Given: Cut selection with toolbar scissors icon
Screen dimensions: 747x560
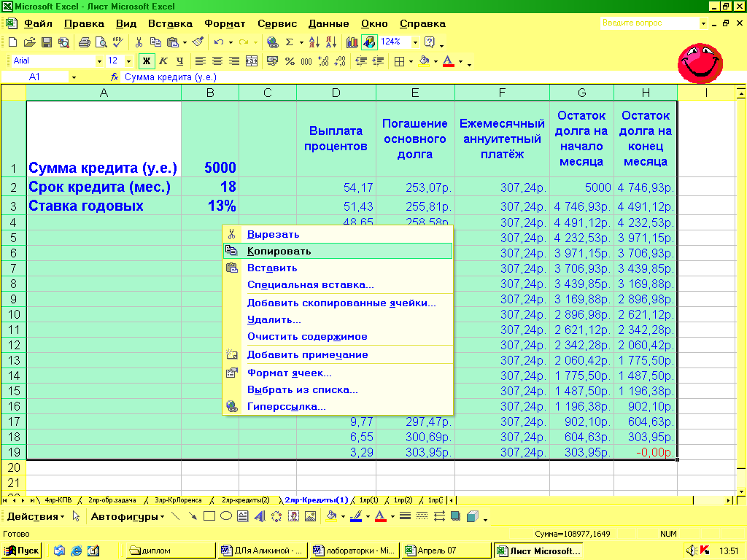Looking at the screenshot, I should [x=139, y=42].
